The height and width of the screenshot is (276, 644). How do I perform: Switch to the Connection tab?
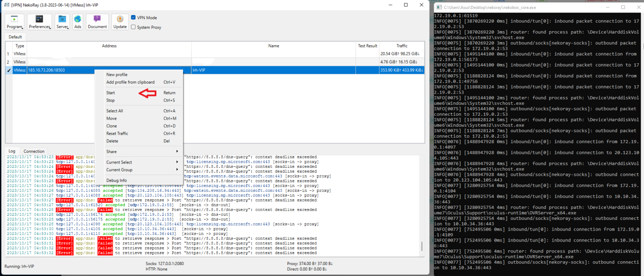click(x=34, y=151)
